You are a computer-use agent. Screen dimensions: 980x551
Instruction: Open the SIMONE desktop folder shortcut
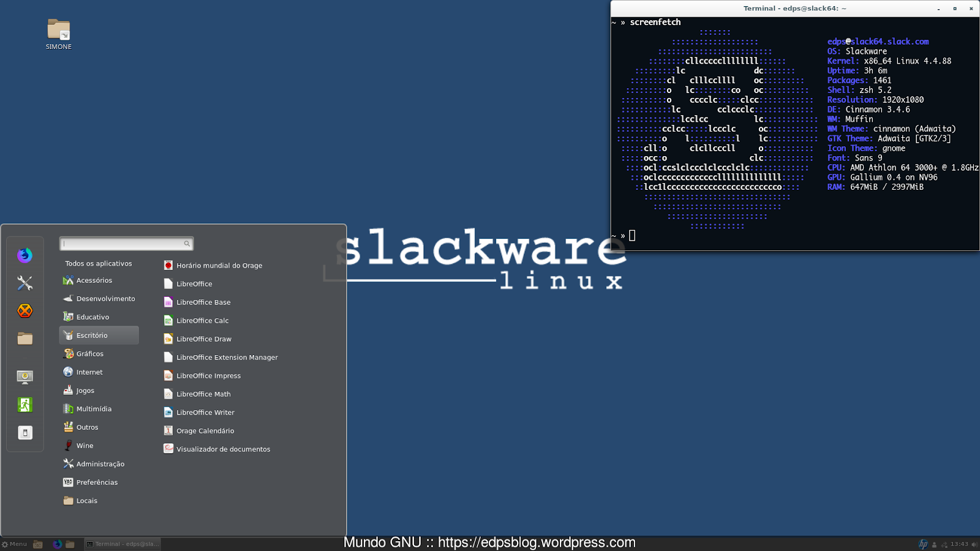pos(59,34)
